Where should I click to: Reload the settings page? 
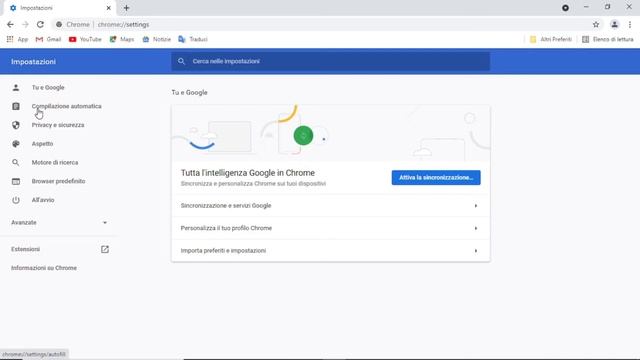(40, 24)
